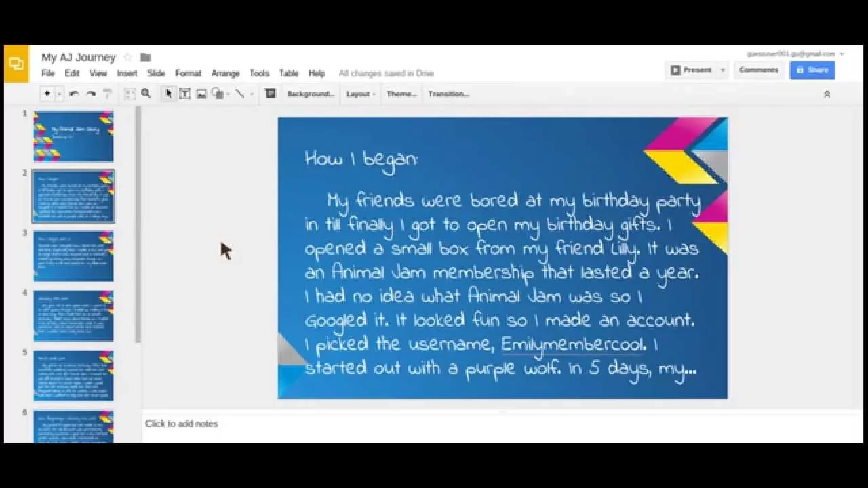Open the Format menu
The image size is (868, 488).
(x=188, y=73)
